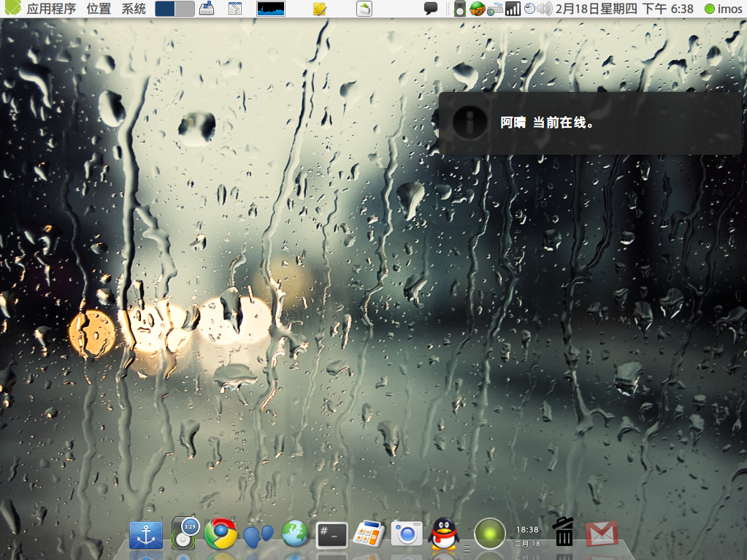The width and height of the screenshot is (747, 560).
Task: Open the blue chat heads messenger icon
Action: point(258,535)
